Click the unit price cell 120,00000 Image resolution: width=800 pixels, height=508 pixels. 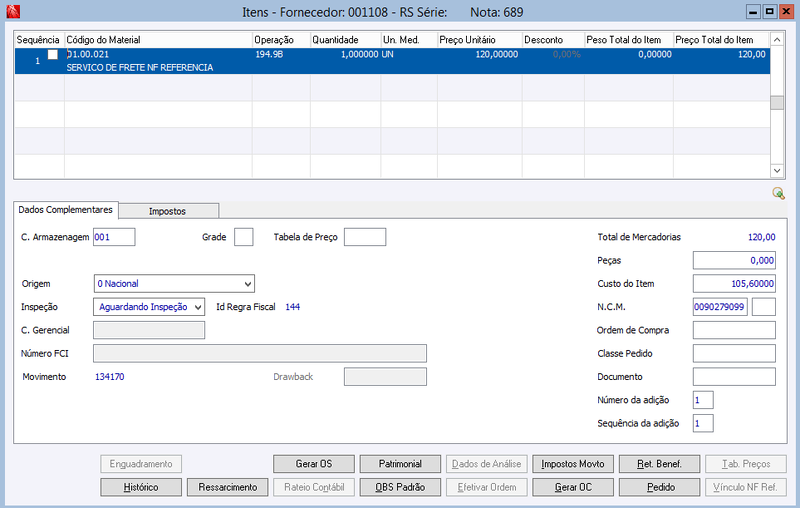497,54
